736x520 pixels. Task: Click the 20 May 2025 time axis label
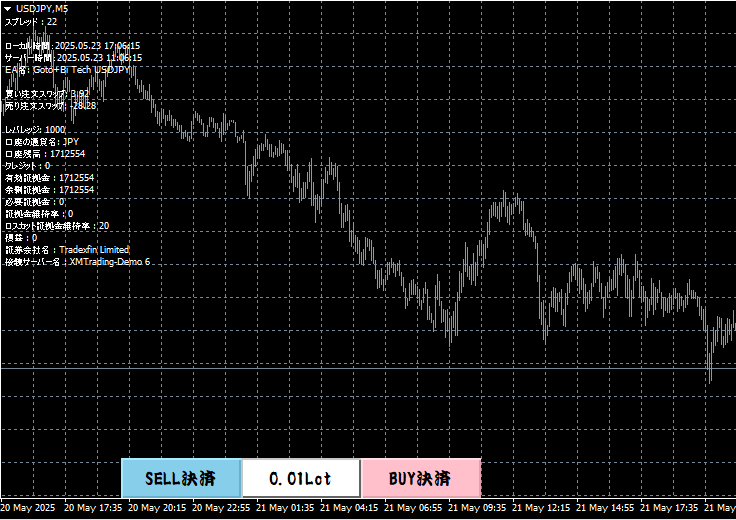(x=31, y=508)
